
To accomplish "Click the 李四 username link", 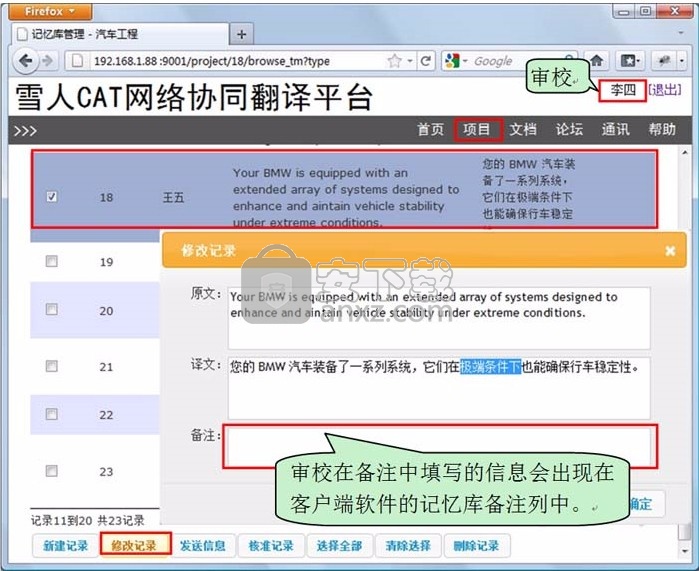I will (622, 90).
